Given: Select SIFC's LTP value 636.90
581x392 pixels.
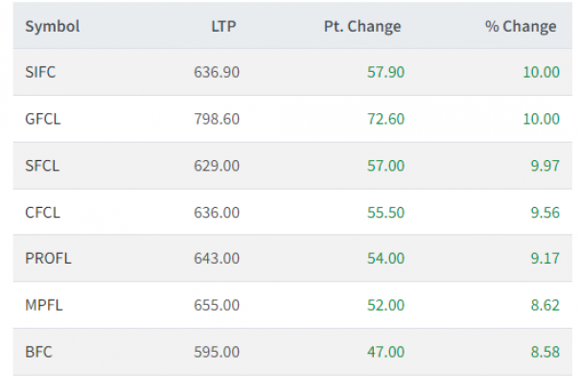Looking at the screenshot, I should click(217, 72).
